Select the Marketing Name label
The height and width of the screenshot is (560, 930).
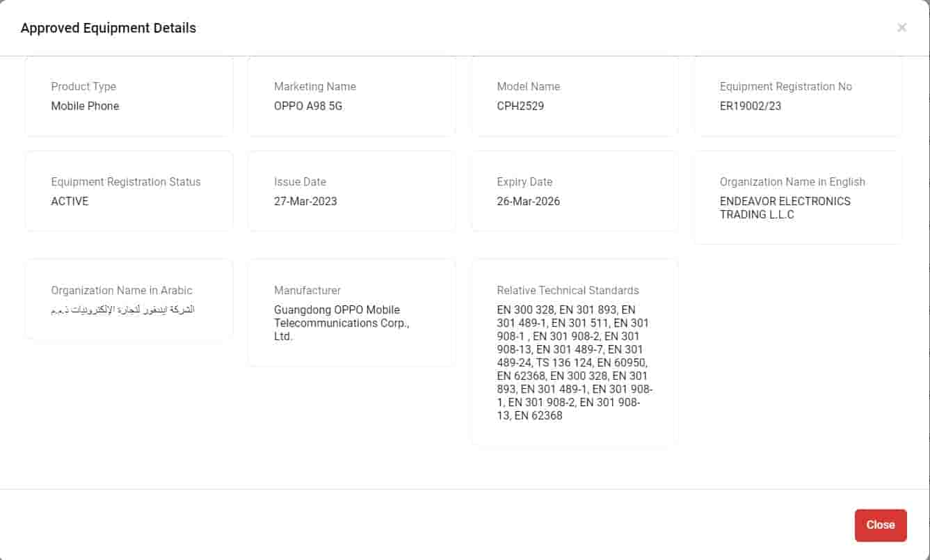pos(314,86)
